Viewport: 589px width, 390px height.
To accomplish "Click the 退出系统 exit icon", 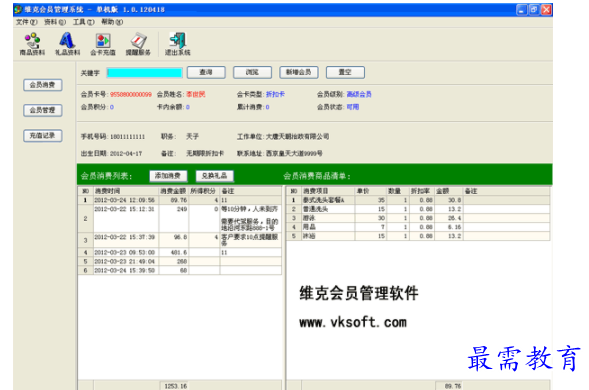I will click(x=177, y=44).
